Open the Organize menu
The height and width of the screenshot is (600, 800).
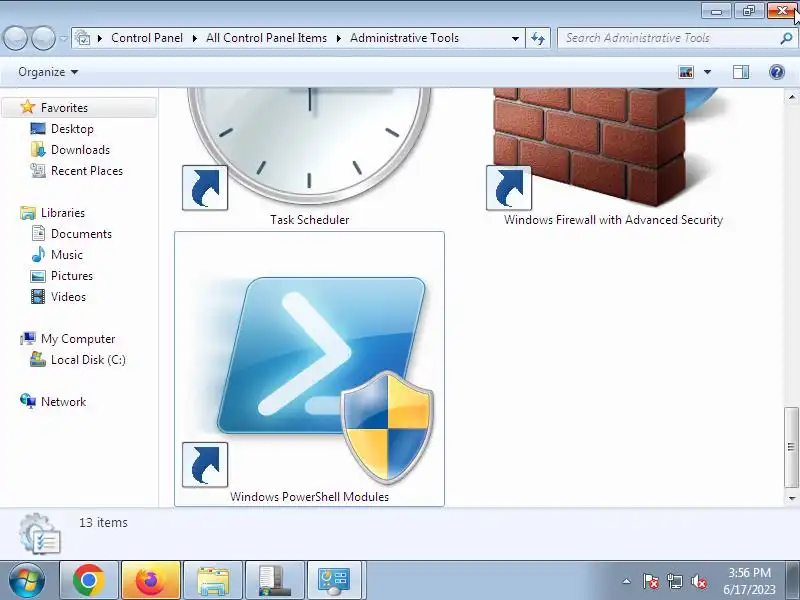[48, 72]
